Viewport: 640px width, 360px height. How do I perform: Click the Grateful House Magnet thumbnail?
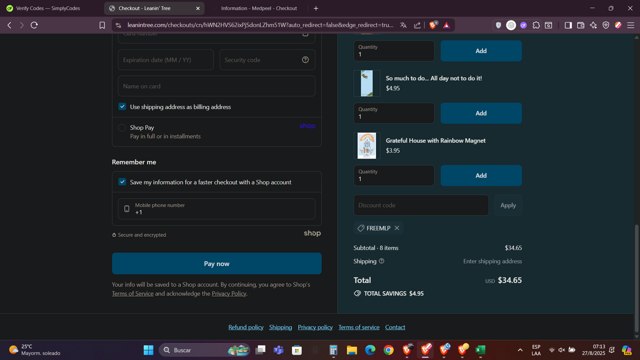tap(367, 146)
